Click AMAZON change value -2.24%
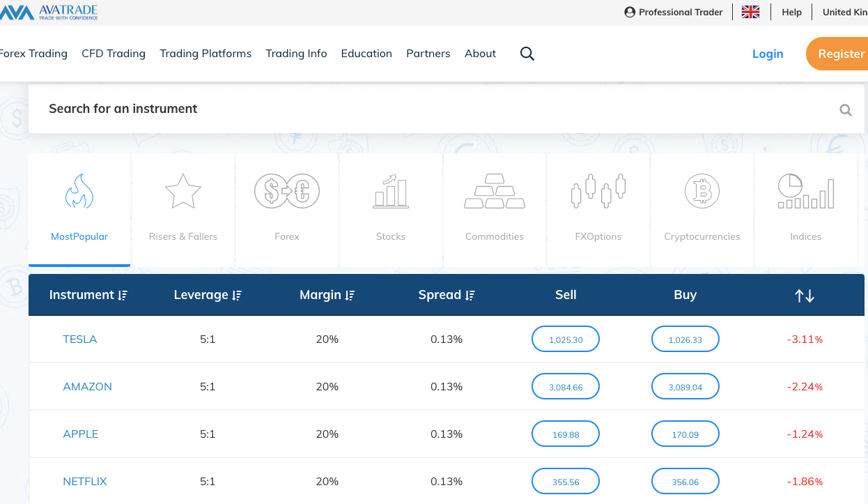 click(805, 387)
